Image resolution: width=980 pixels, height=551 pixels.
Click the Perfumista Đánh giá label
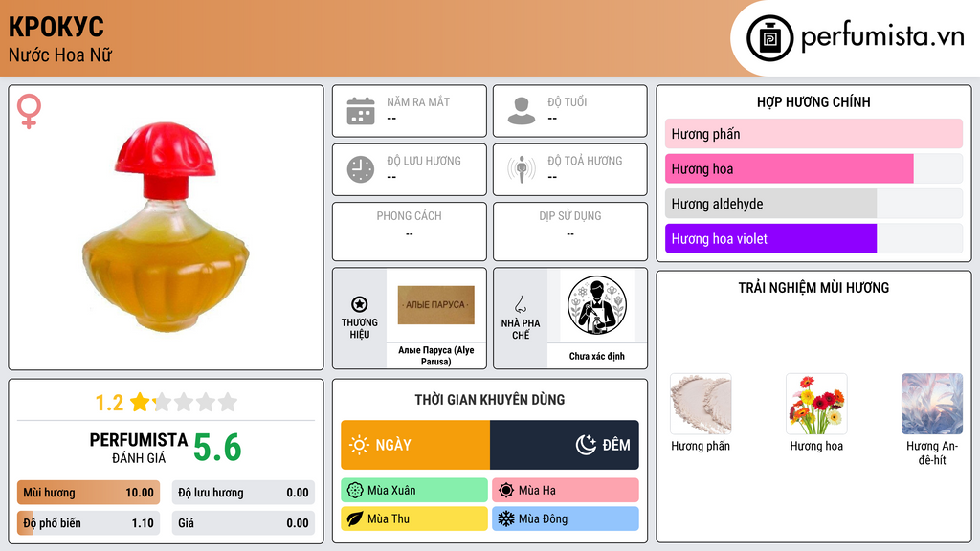point(139,448)
